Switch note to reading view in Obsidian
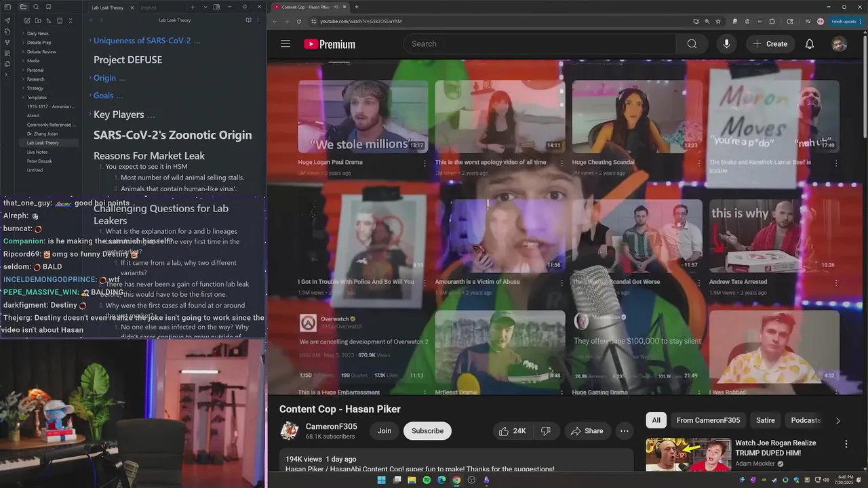The width and height of the screenshot is (868, 488). (x=248, y=20)
